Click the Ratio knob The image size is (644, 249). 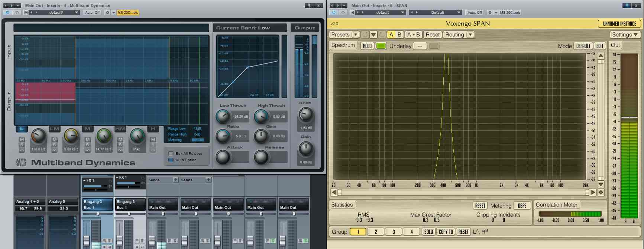[223, 136]
